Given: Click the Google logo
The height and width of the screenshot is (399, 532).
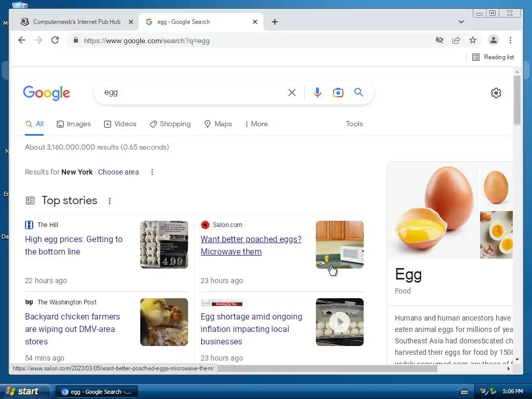Looking at the screenshot, I should tap(46, 92).
